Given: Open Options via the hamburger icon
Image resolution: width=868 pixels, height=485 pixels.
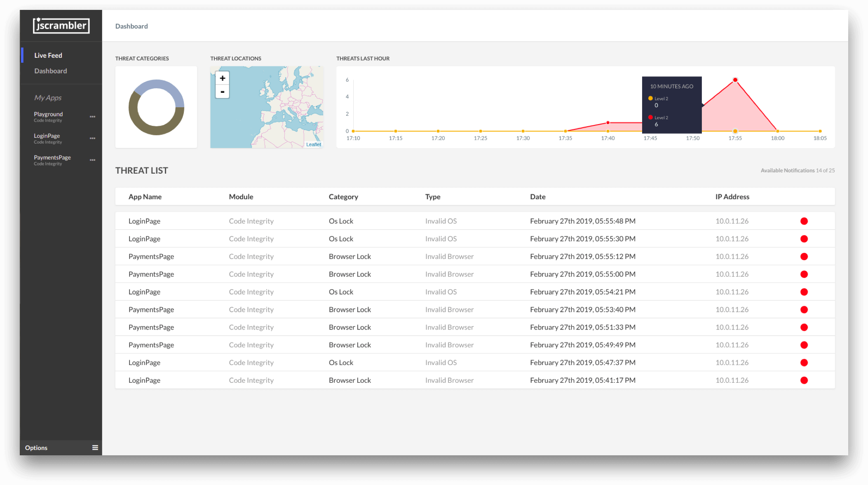Looking at the screenshot, I should 95,447.
